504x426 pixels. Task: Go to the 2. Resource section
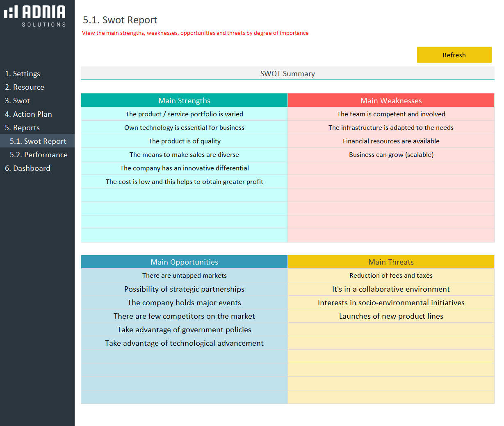pyautogui.click(x=25, y=87)
